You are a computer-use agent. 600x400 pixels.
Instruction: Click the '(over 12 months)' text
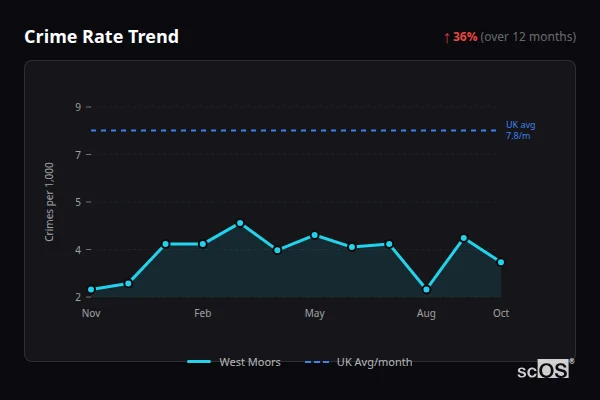point(528,37)
